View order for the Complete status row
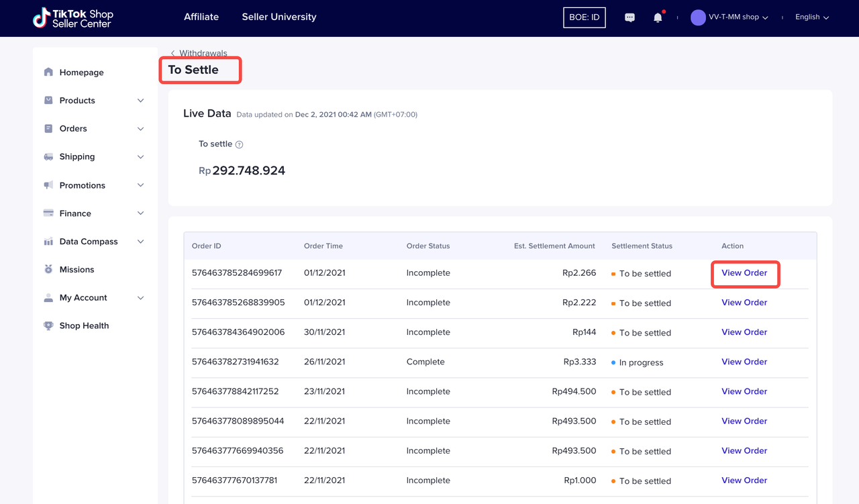859x504 pixels. (x=744, y=362)
